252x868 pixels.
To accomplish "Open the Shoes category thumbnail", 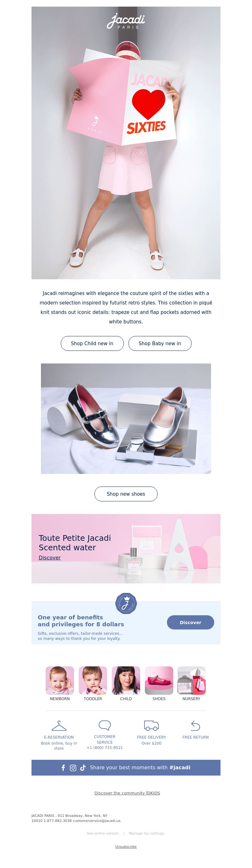I will 159,680.
